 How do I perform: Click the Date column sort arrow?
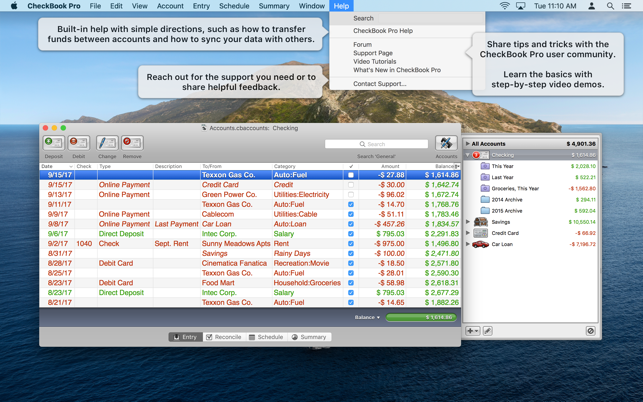71,167
